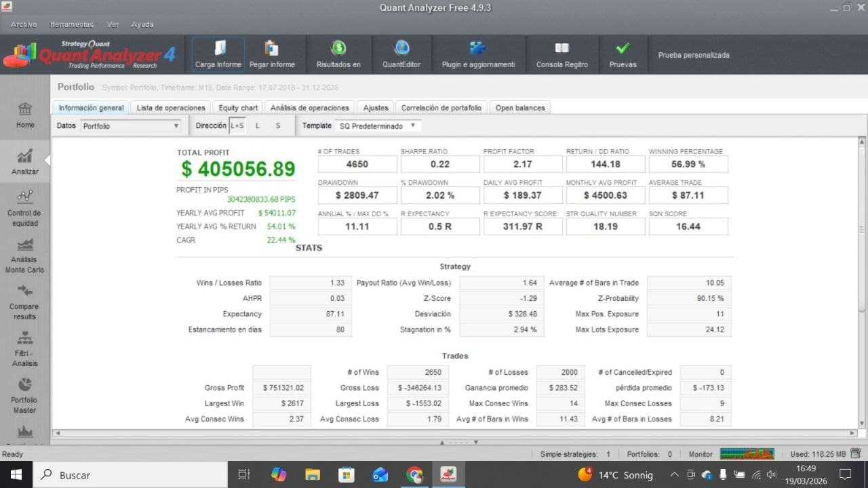Go to Home in the sidebar

25,115
